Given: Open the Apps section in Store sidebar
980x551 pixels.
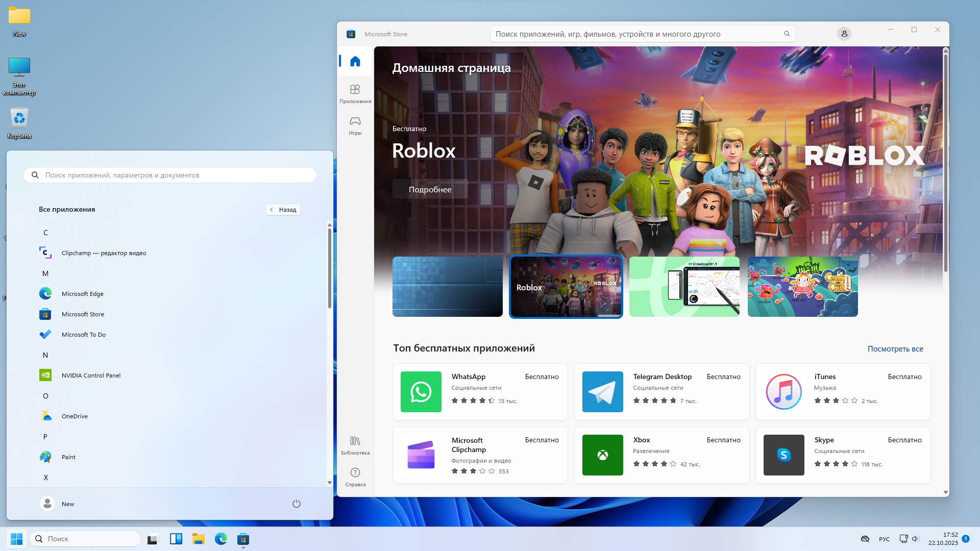Looking at the screenshot, I should [x=355, y=93].
